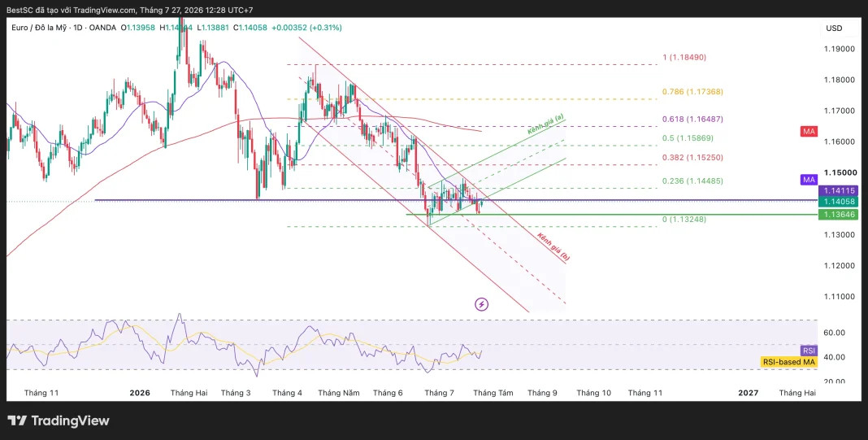Click the 1.13646 green price label
The image size is (868, 440).
click(x=838, y=215)
